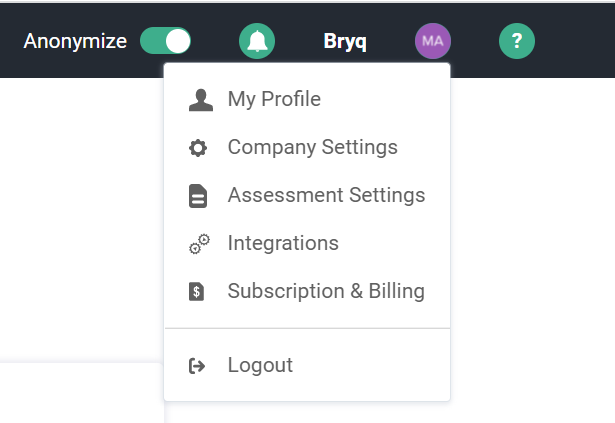The width and height of the screenshot is (615, 423).
Task: Click the person icon beside My Profile
Action: (x=199, y=99)
